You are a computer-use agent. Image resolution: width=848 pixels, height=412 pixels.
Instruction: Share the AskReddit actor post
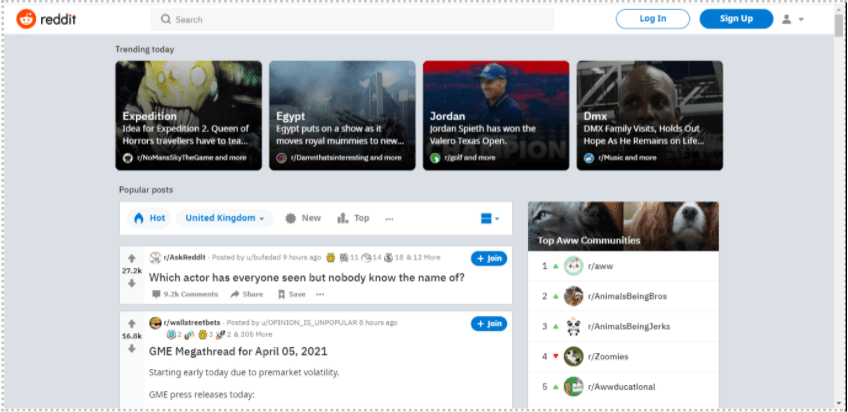click(247, 294)
